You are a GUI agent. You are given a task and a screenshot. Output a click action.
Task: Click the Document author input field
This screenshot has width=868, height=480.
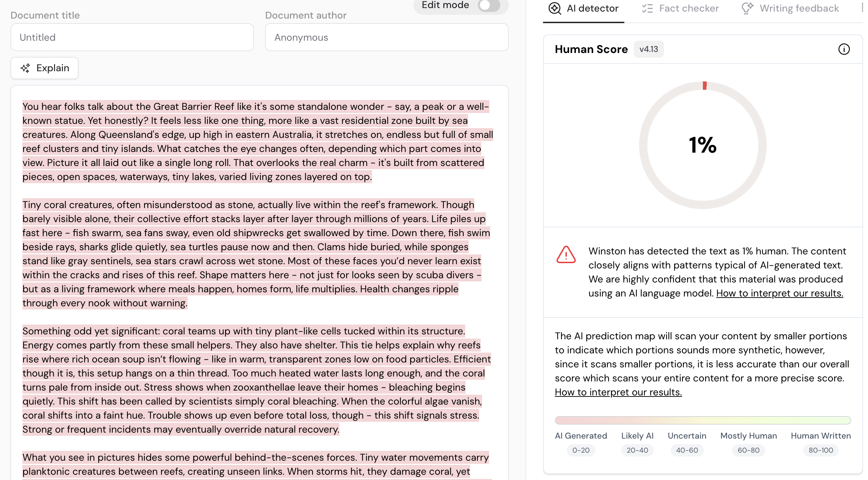click(386, 37)
